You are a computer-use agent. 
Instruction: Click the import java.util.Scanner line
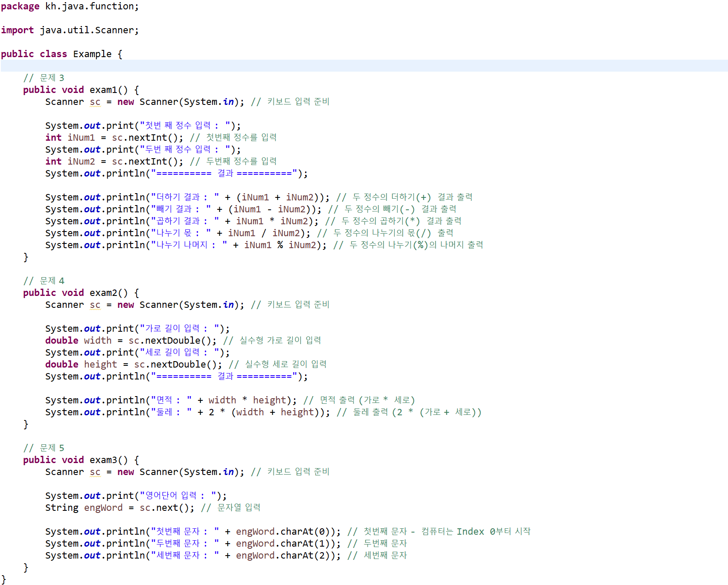tap(70, 30)
